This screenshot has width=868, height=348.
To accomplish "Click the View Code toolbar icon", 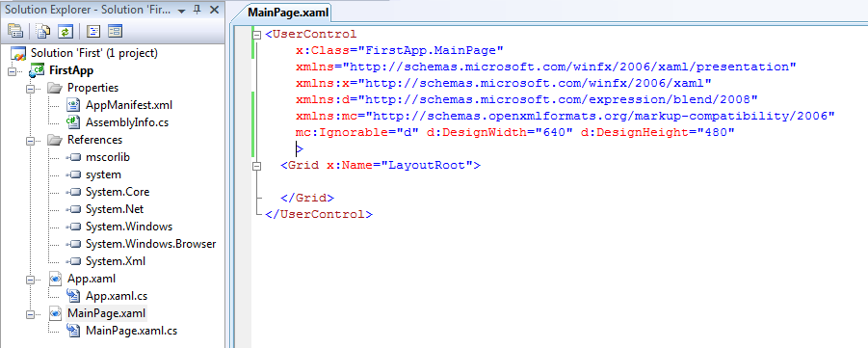I will [x=93, y=31].
